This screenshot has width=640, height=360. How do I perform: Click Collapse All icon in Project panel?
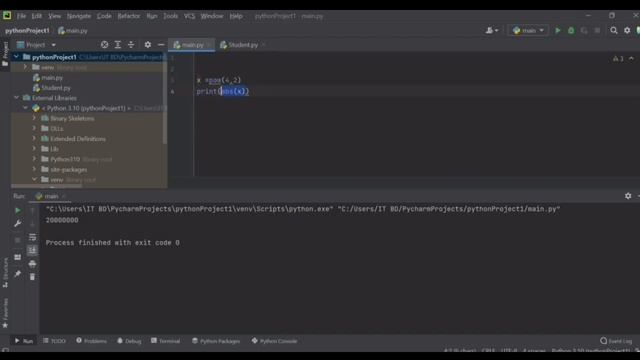[x=131, y=45]
